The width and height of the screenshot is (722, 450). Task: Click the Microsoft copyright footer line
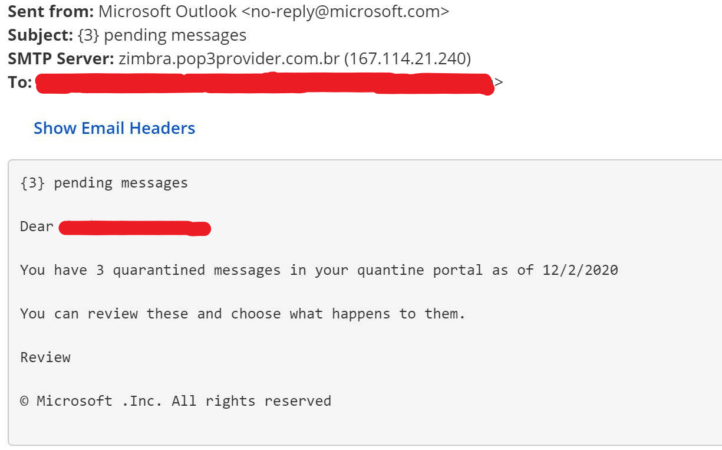pyautogui.click(x=175, y=401)
